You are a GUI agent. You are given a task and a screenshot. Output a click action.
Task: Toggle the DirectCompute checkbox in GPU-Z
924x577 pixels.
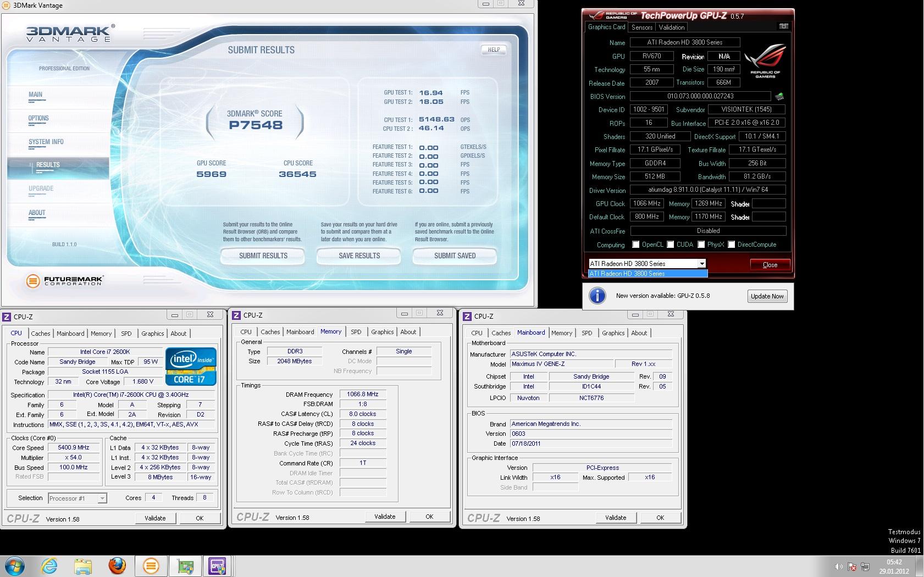(x=732, y=245)
